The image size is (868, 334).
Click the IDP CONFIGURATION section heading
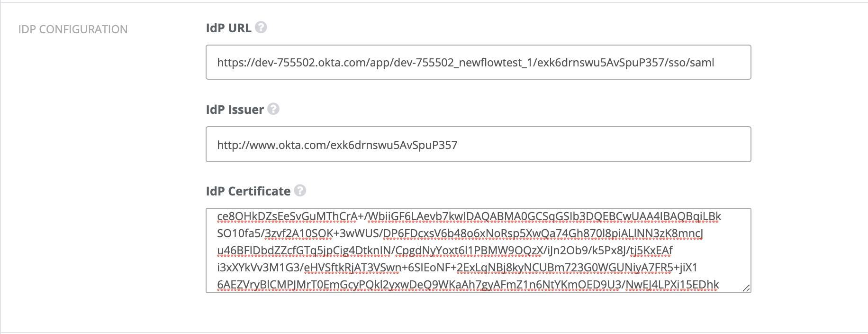73,29
